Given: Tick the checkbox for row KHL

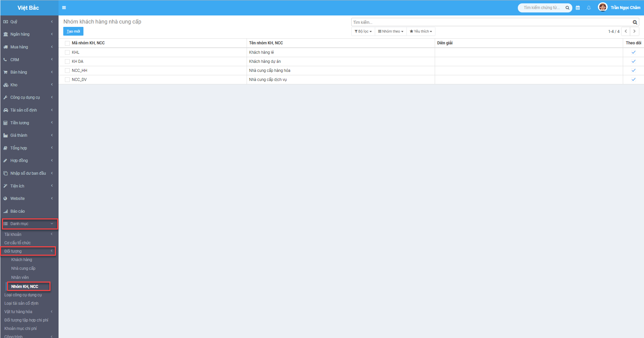Looking at the screenshot, I should pos(67,52).
